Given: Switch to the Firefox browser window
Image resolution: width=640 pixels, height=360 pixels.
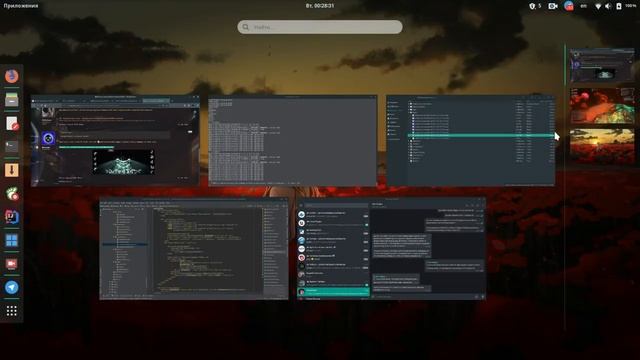Looking at the screenshot, I should click(115, 141).
